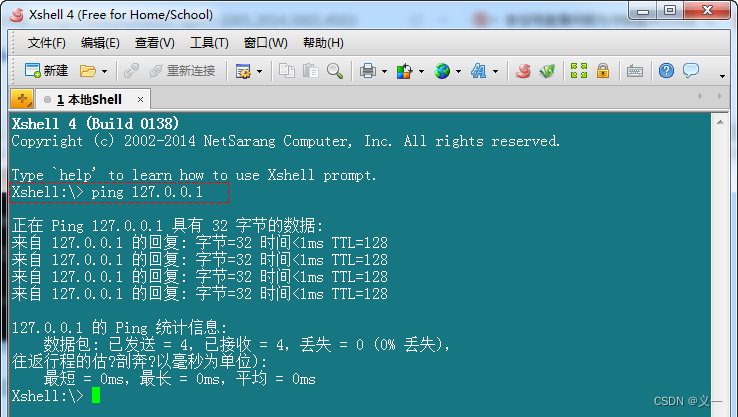The width and height of the screenshot is (738, 417).
Task: Click the '最短 = 0ms, 最长 = 0ms' line
Action: click(179, 378)
